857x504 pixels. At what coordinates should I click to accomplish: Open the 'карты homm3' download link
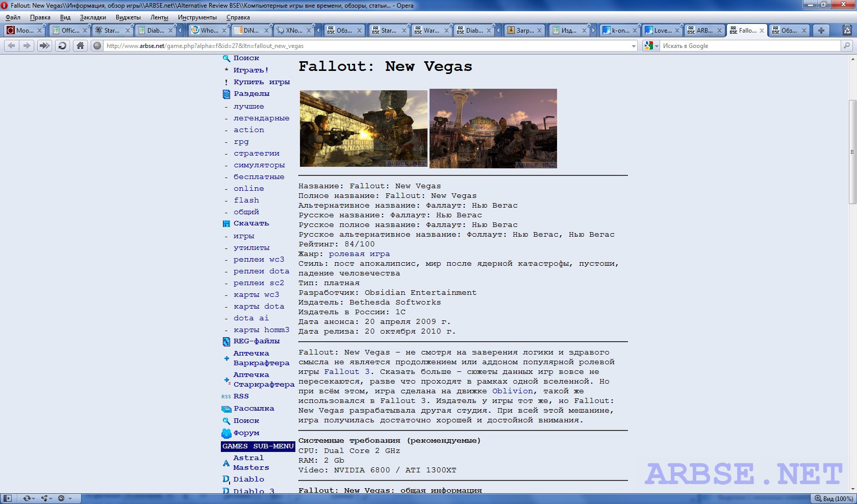coord(261,330)
